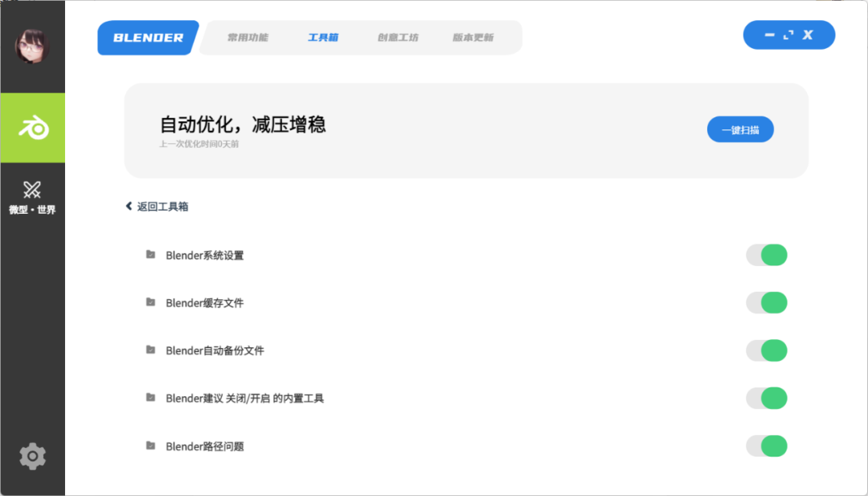Image resolution: width=868 pixels, height=496 pixels.
Task: Click the 自动优化，减压增稳 heading
Action: click(243, 124)
